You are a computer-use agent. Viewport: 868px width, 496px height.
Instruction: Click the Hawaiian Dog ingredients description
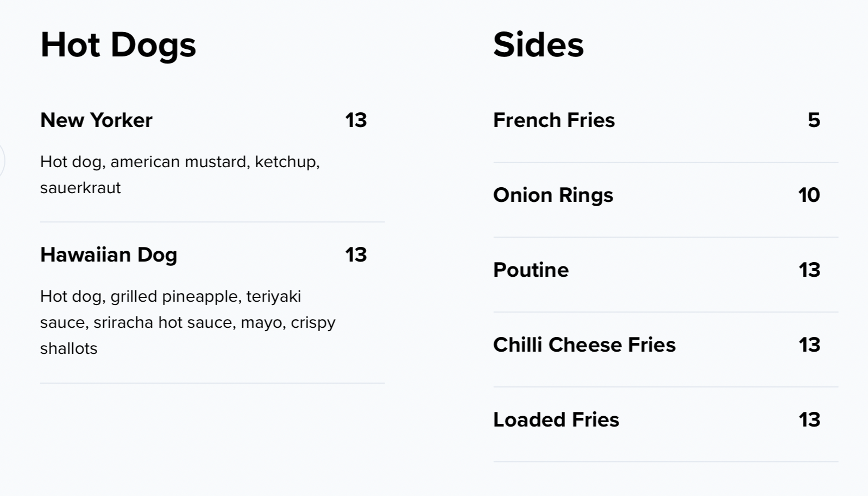point(187,322)
